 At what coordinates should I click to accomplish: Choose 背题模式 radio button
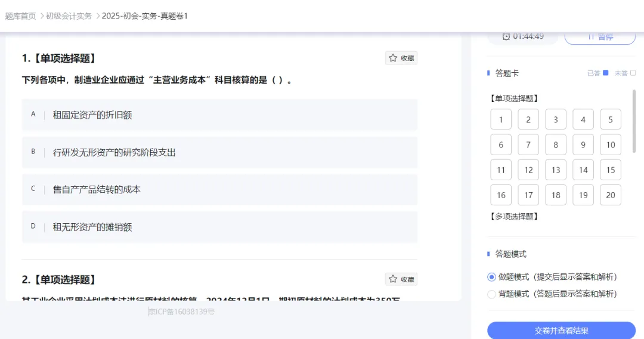pos(491,294)
